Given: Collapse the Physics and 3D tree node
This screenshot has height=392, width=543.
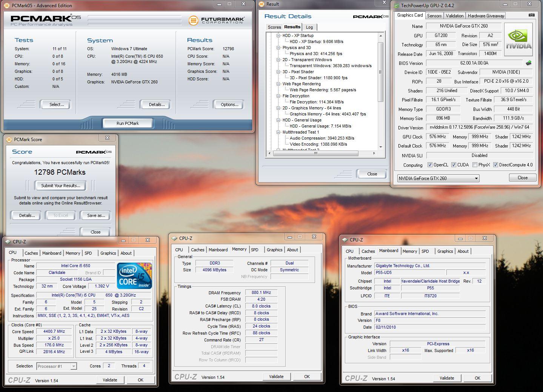Looking at the screenshot, I should [x=278, y=48].
